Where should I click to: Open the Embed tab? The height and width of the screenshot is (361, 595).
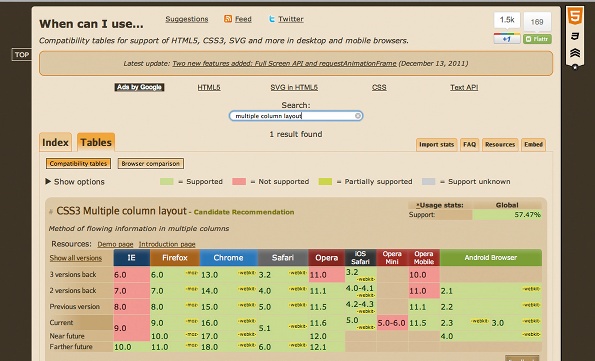coord(533,145)
